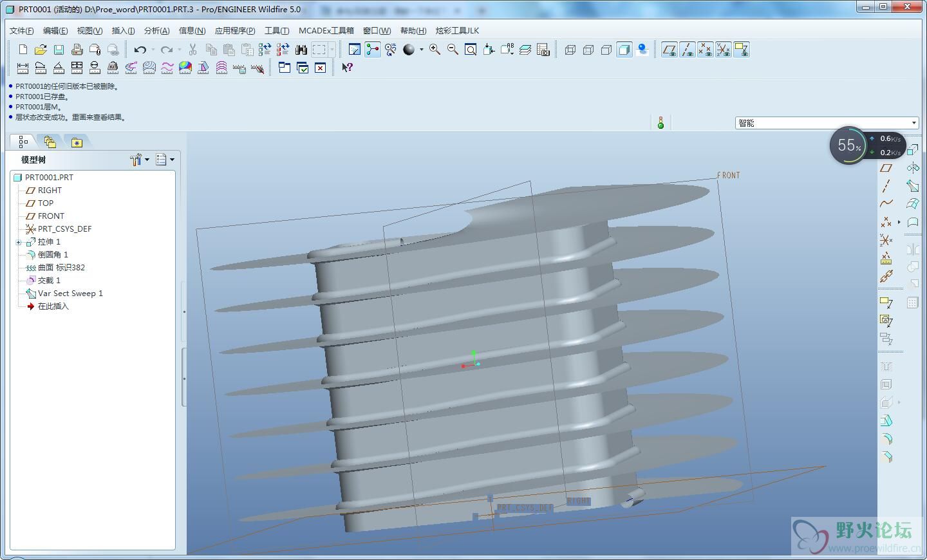Select the Round tool in the right toolbar
927x560 pixels.
tap(886, 438)
